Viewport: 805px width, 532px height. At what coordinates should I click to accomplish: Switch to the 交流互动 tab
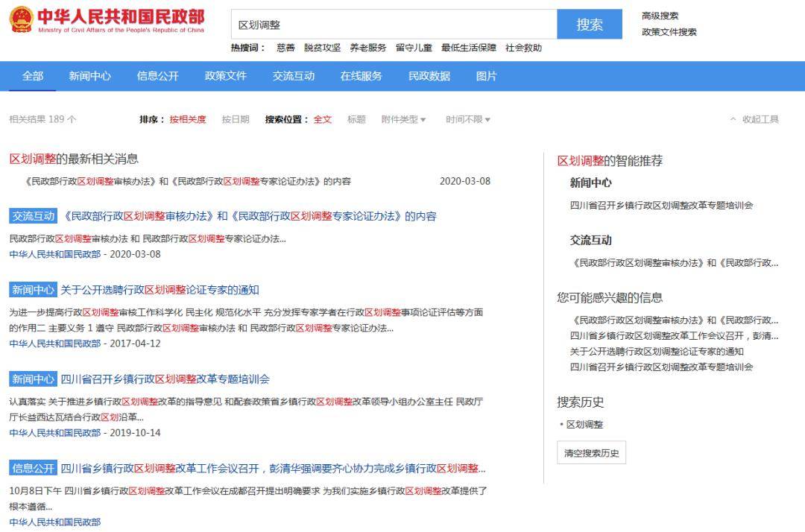coord(293,76)
